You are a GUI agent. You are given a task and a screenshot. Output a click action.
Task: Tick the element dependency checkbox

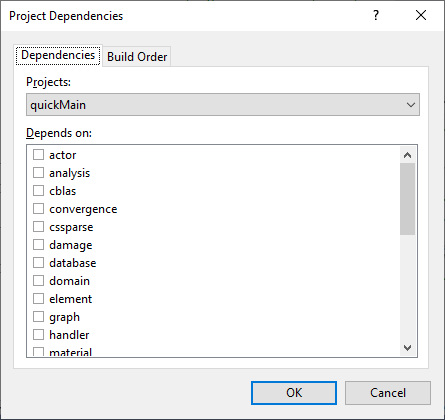pos(38,299)
